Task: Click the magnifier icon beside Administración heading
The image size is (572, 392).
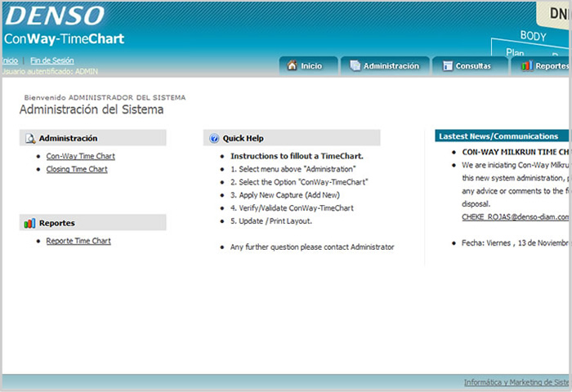Action: (x=30, y=139)
